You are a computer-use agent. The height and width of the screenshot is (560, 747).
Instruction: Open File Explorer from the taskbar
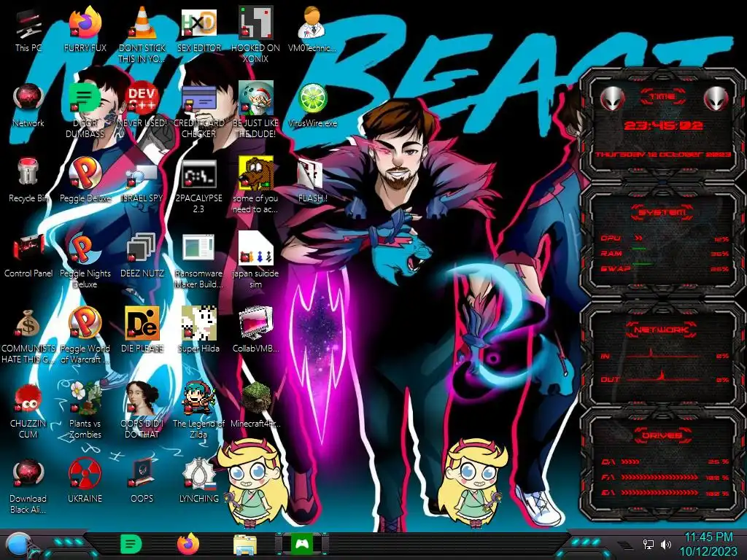click(x=245, y=545)
